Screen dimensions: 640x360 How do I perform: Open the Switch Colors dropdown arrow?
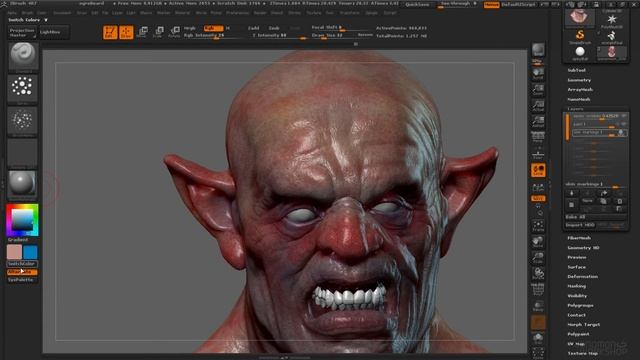tap(46, 20)
